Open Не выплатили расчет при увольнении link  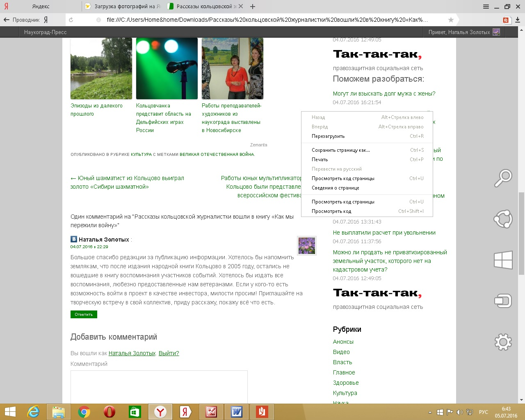pos(384,233)
